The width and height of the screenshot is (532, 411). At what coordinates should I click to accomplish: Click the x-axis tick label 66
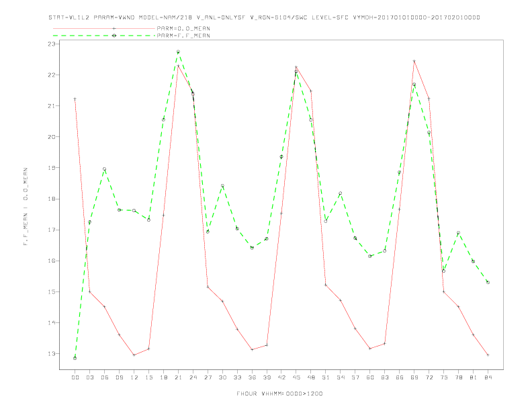pos(400,377)
